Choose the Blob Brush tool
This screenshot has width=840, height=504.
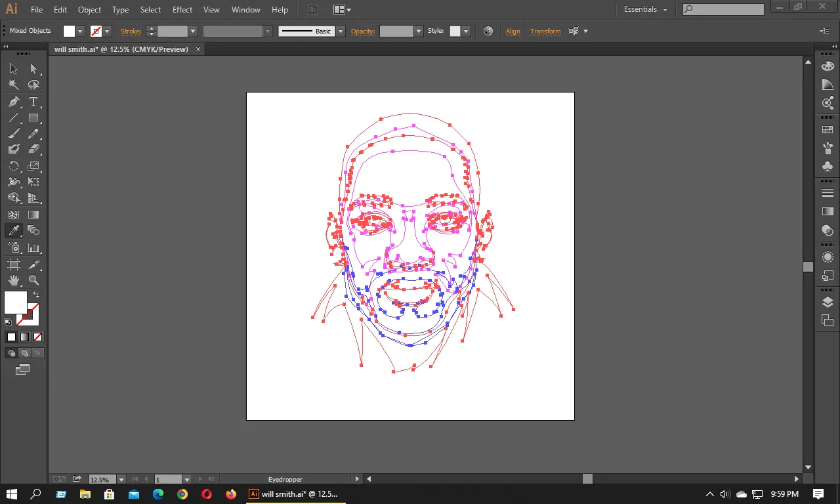pyautogui.click(x=14, y=150)
